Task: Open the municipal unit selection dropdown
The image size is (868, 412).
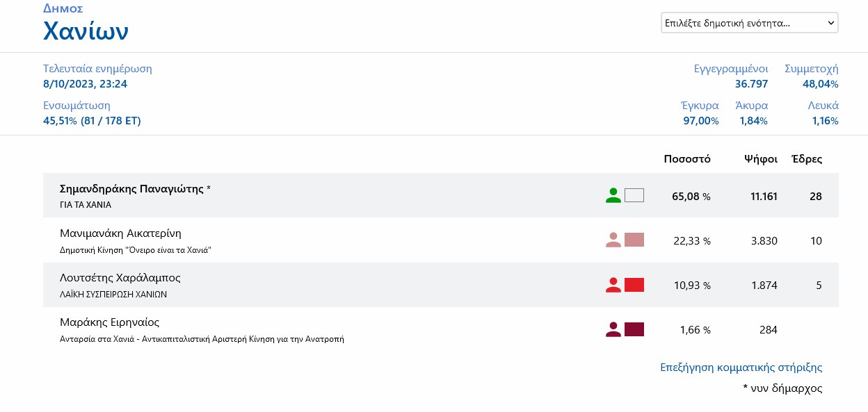Action: click(x=749, y=23)
